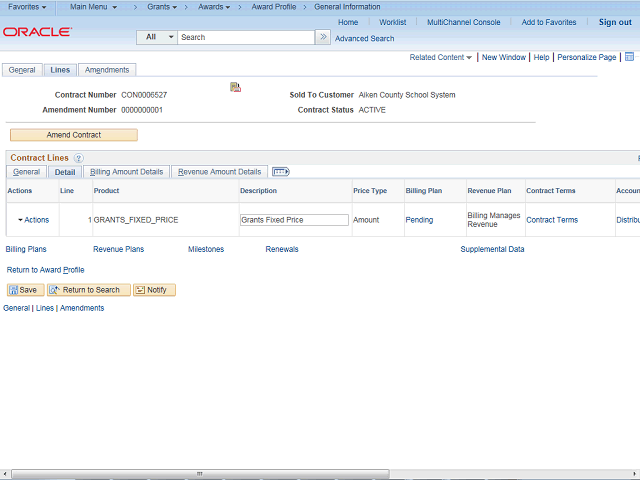This screenshot has width=640, height=480.
Task: Open the Worklist link
Action: [x=393, y=22]
